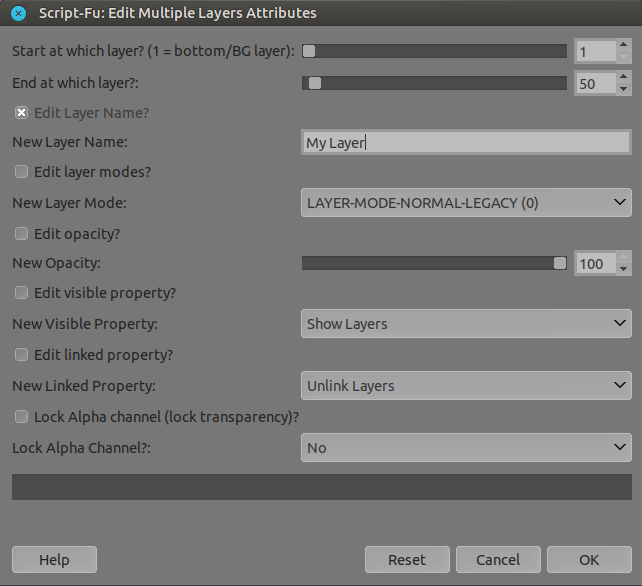The width and height of the screenshot is (642, 586).
Task: Enable the Edit opacity checkbox
Action: pyautogui.click(x=21, y=234)
